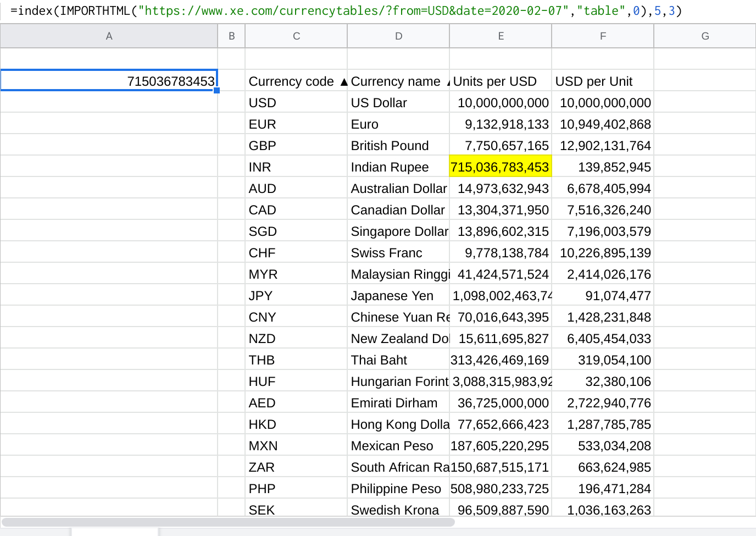Click the 'Euro' name cell

coord(398,123)
